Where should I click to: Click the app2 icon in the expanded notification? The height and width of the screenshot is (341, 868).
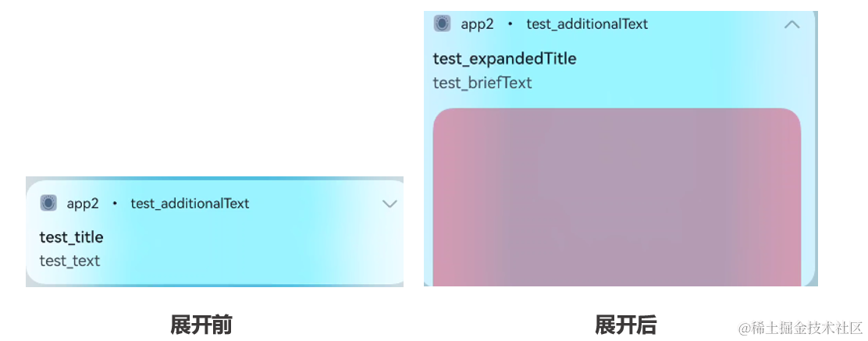[x=442, y=23]
